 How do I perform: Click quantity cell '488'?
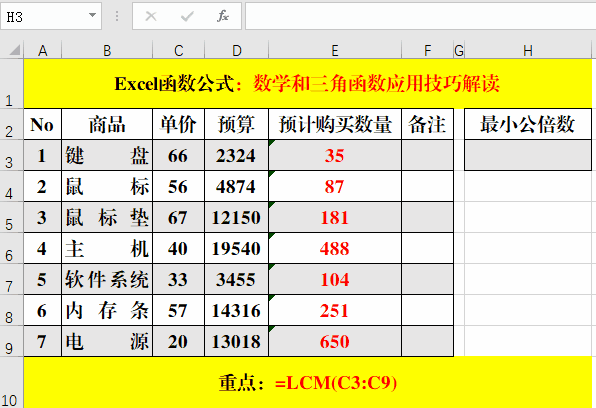(x=335, y=248)
